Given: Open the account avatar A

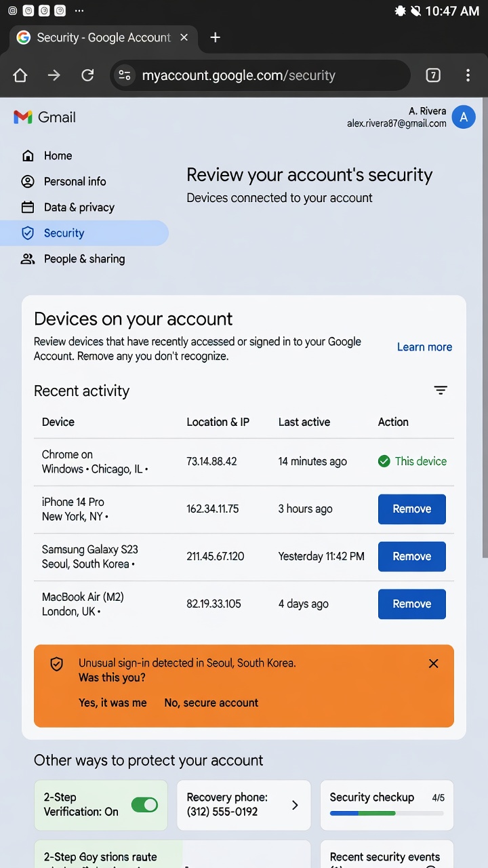Looking at the screenshot, I should (x=464, y=117).
